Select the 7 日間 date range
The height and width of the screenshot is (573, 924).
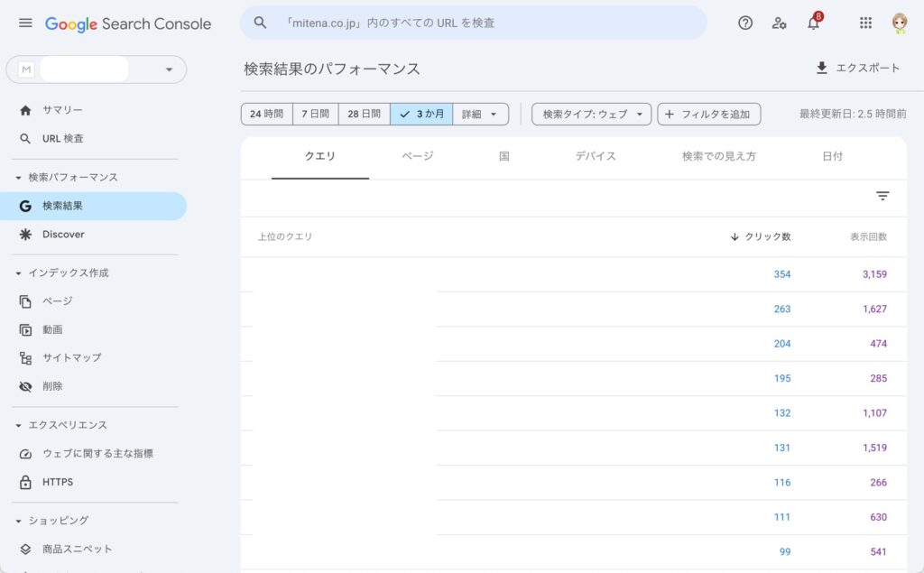pyautogui.click(x=316, y=115)
